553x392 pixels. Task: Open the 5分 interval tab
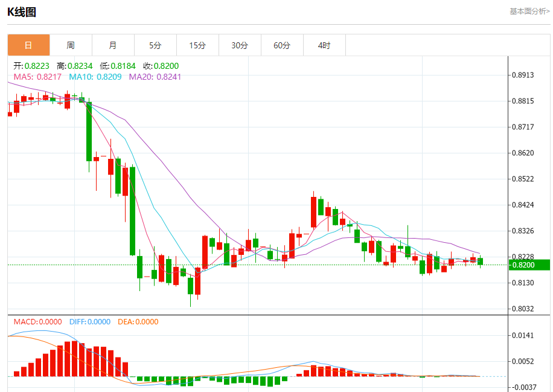156,45
